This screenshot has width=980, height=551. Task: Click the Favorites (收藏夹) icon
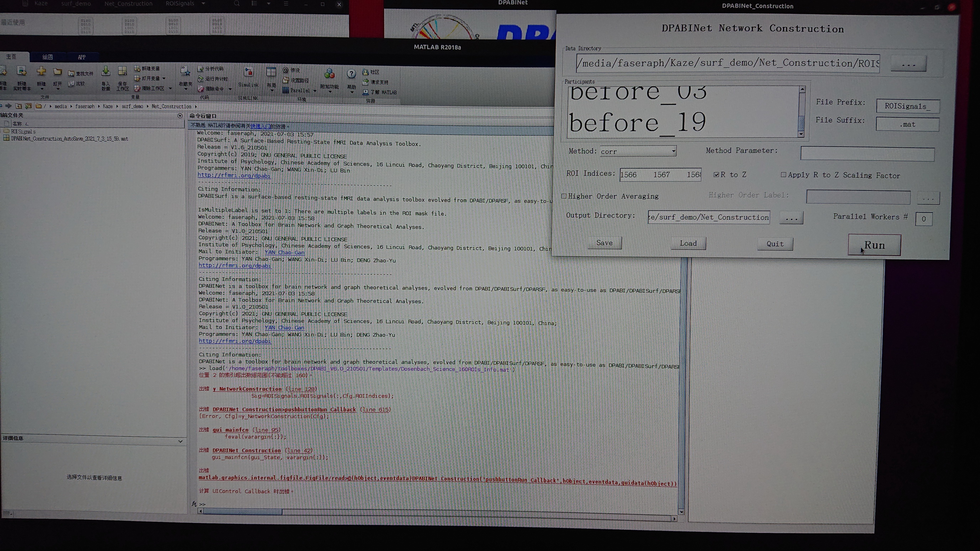click(x=185, y=71)
